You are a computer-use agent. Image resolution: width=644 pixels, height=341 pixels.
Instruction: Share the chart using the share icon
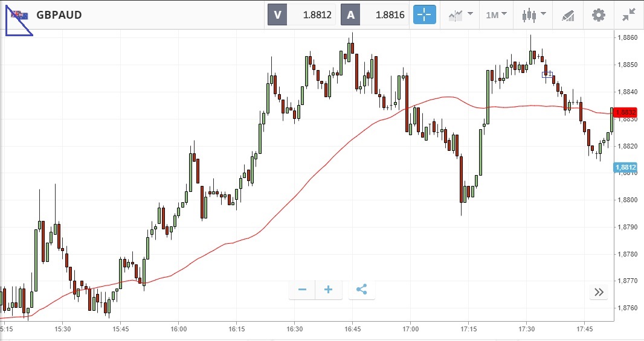(361, 290)
